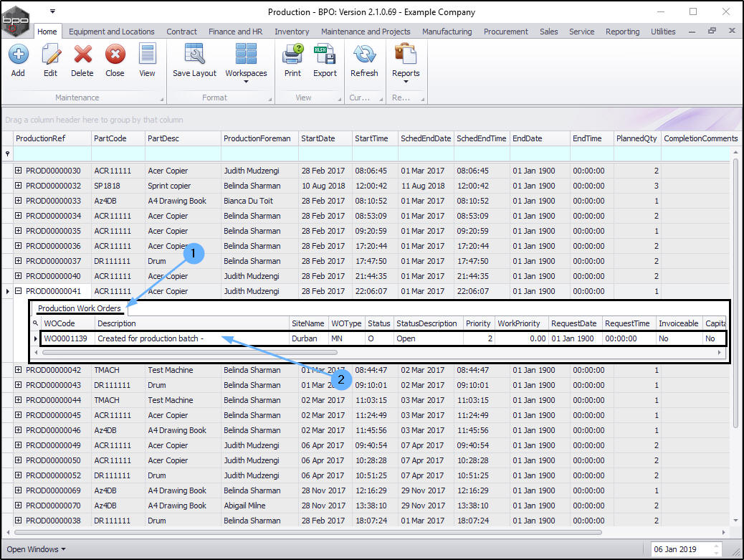Refresh the production list
The width and height of the screenshot is (744, 560).
pos(364,60)
